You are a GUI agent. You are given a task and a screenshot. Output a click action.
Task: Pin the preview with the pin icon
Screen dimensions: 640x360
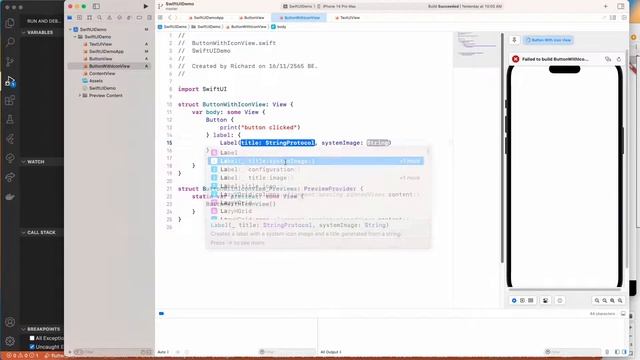click(x=514, y=40)
